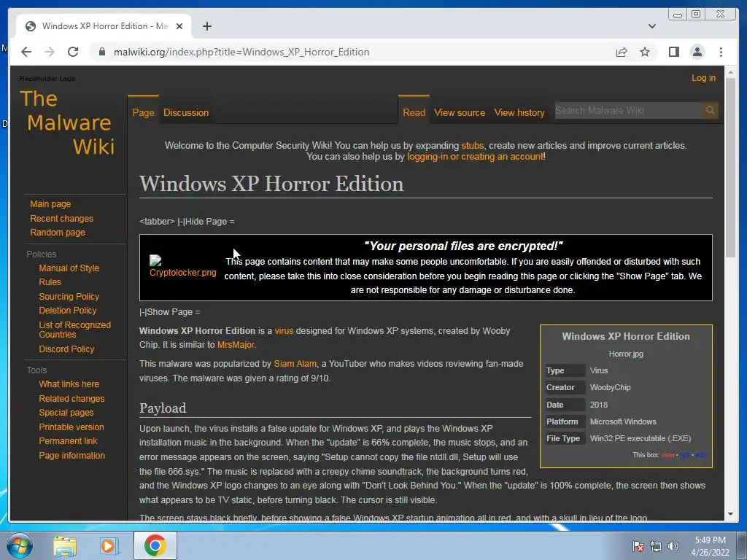The width and height of the screenshot is (747, 560).
Task: Open Recent changes in sidebar
Action: click(61, 219)
